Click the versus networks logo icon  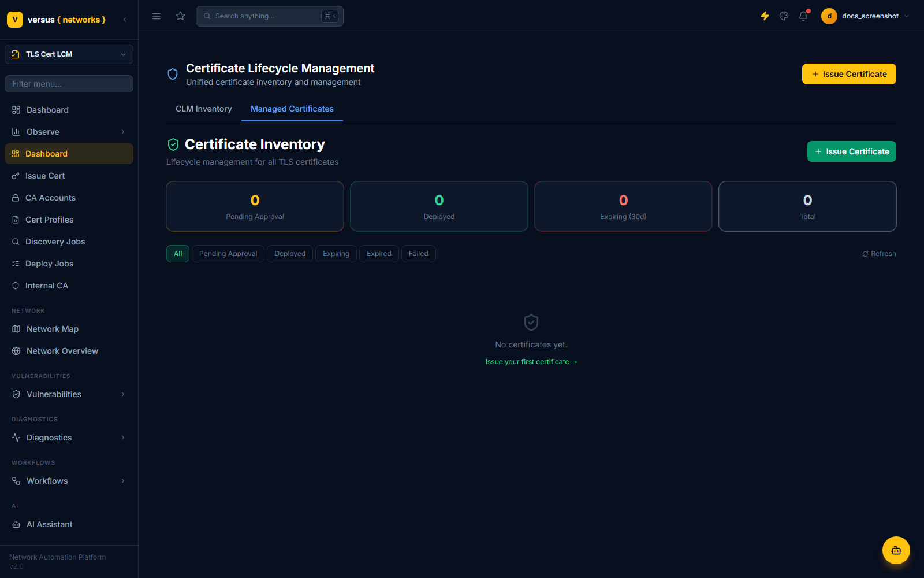coord(15,20)
